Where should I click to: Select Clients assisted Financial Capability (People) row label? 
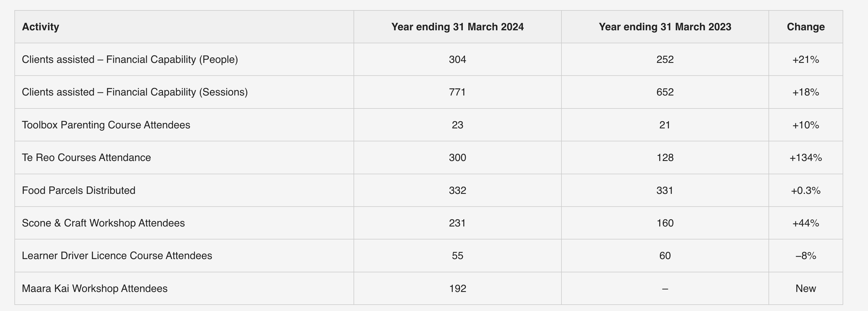click(130, 60)
